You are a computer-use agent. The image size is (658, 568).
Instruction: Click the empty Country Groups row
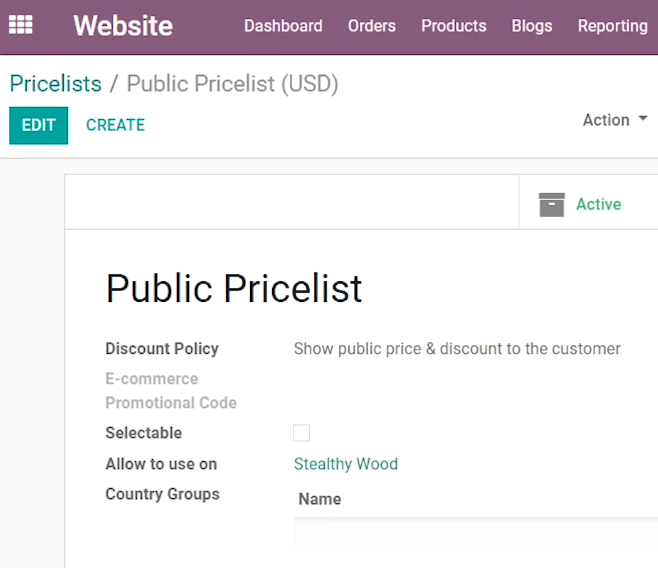point(476,533)
